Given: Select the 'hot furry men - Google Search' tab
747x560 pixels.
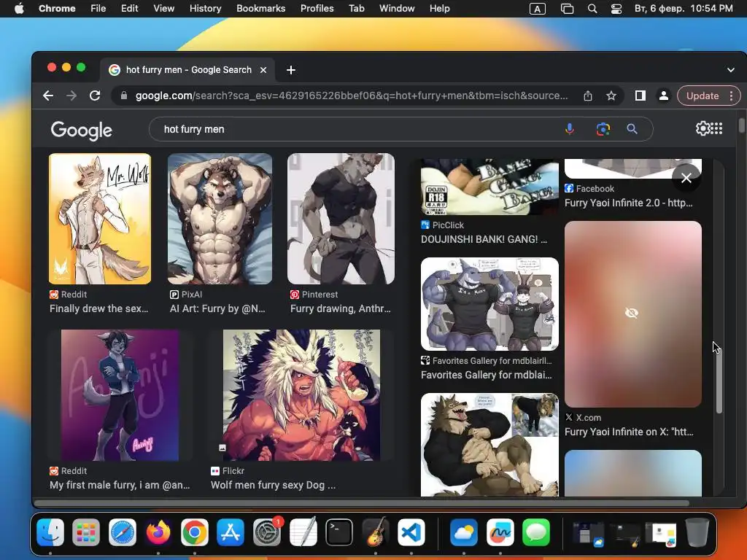Looking at the screenshot, I should pos(187,70).
